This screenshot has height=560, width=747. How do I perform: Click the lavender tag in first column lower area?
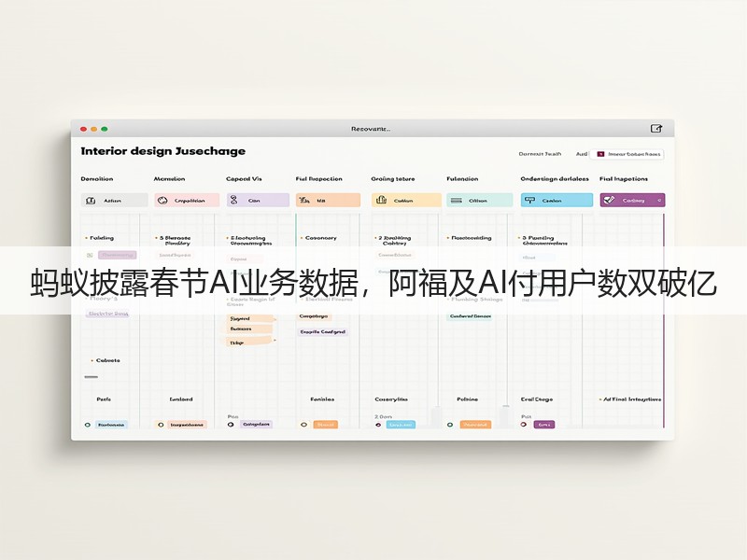click(108, 314)
